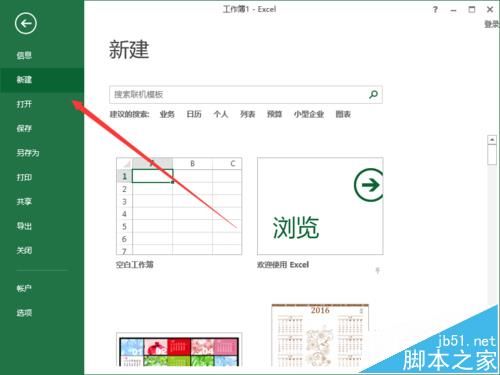This screenshot has width=500, height=375.
Task: Search suggested term 小型企业
Action: click(x=309, y=114)
